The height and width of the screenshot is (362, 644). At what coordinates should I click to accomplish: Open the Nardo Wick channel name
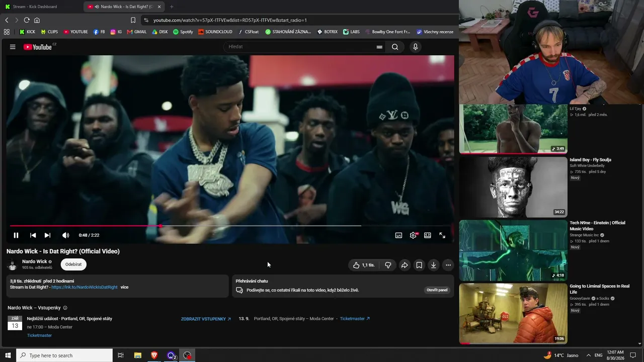click(x=35, y=261)
